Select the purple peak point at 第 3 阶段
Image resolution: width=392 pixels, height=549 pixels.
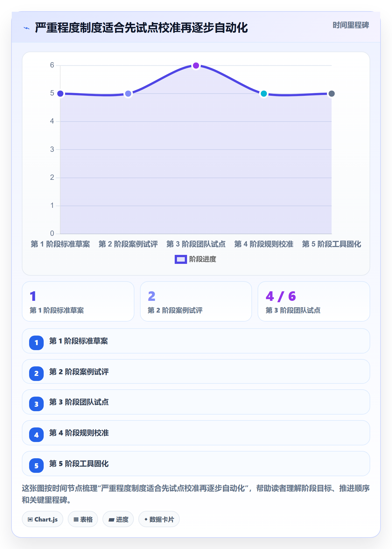point(196,66)
